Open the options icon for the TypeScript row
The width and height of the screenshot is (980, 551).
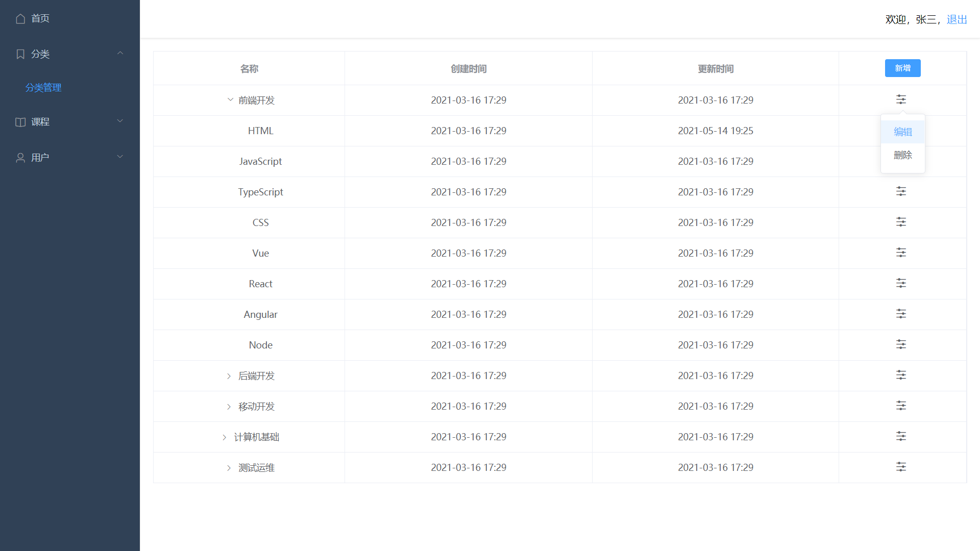901,191
